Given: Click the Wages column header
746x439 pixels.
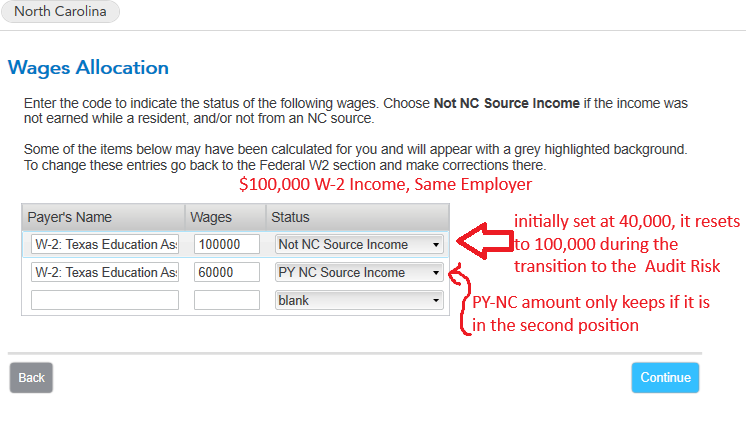Looking at the screenshot, I should [x=210, y=218].
